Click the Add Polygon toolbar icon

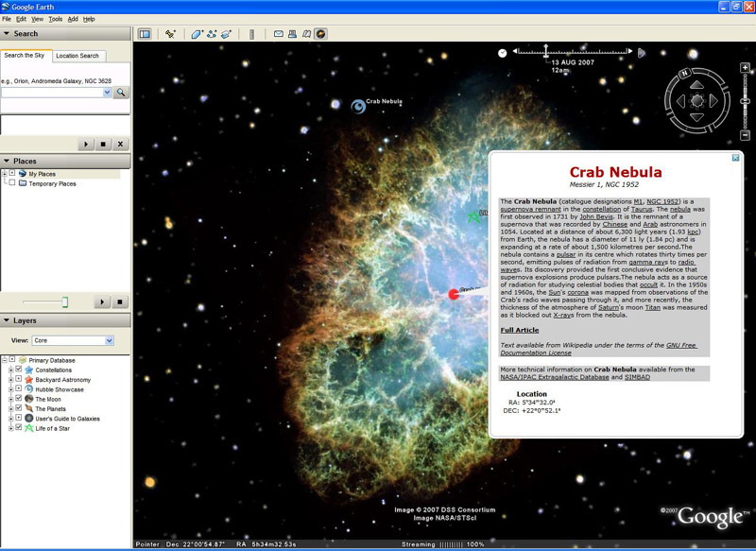click(x=198, y=34)
